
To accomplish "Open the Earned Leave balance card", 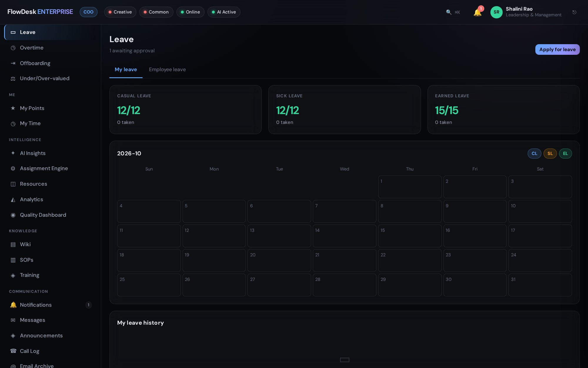I will tap(503, 110).
